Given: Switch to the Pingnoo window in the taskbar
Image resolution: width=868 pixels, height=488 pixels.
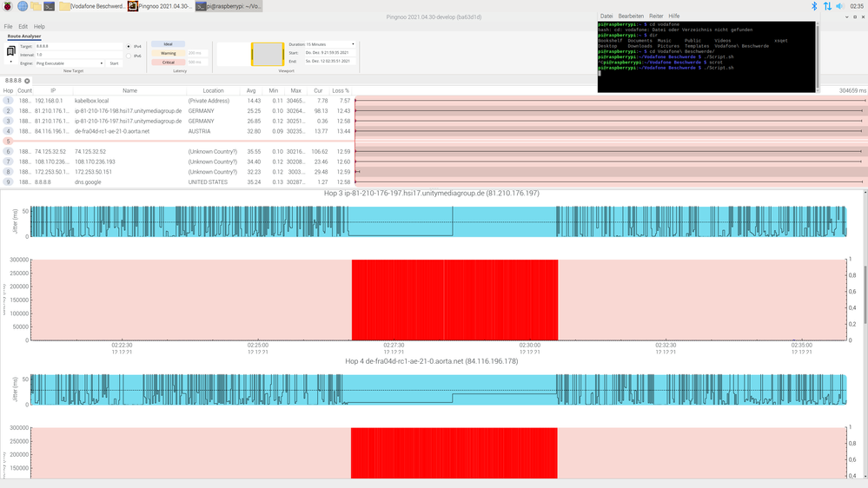Looking at the screenshot, I should (x=160, y=6).
